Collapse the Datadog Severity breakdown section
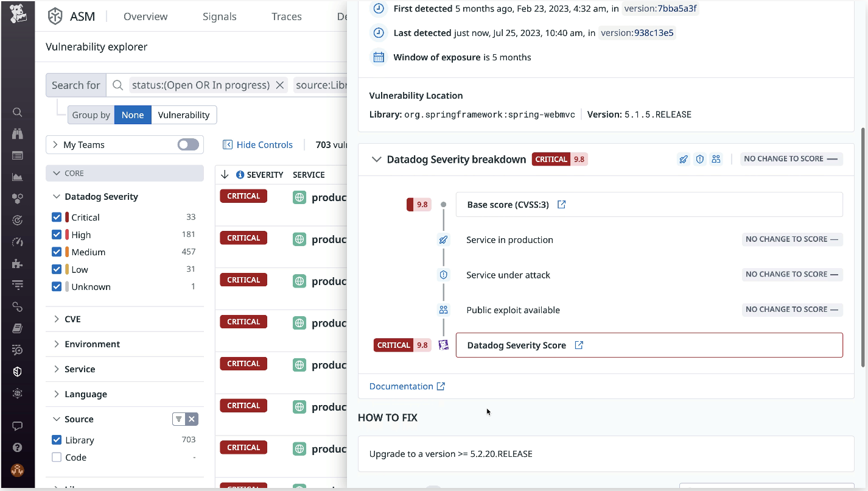868x491 pixels. tap(376, 160)
